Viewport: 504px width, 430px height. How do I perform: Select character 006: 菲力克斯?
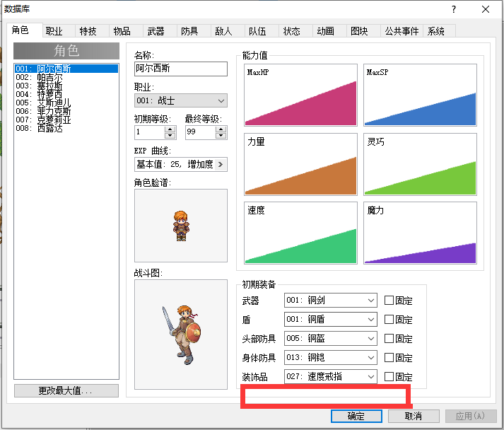coord(66,111)
